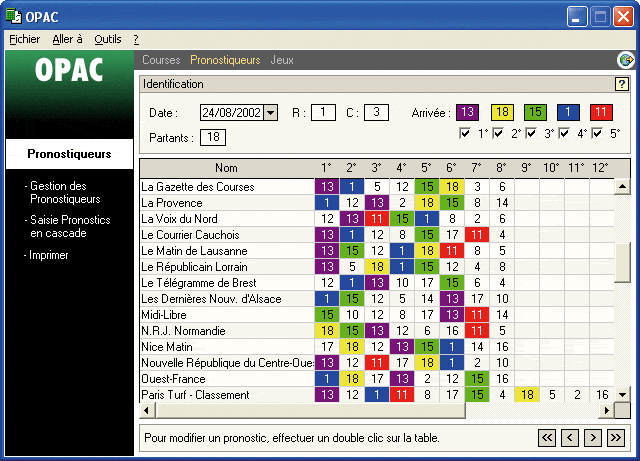Click the table scroll down arrow
The image size is (640, 461).
622,394
